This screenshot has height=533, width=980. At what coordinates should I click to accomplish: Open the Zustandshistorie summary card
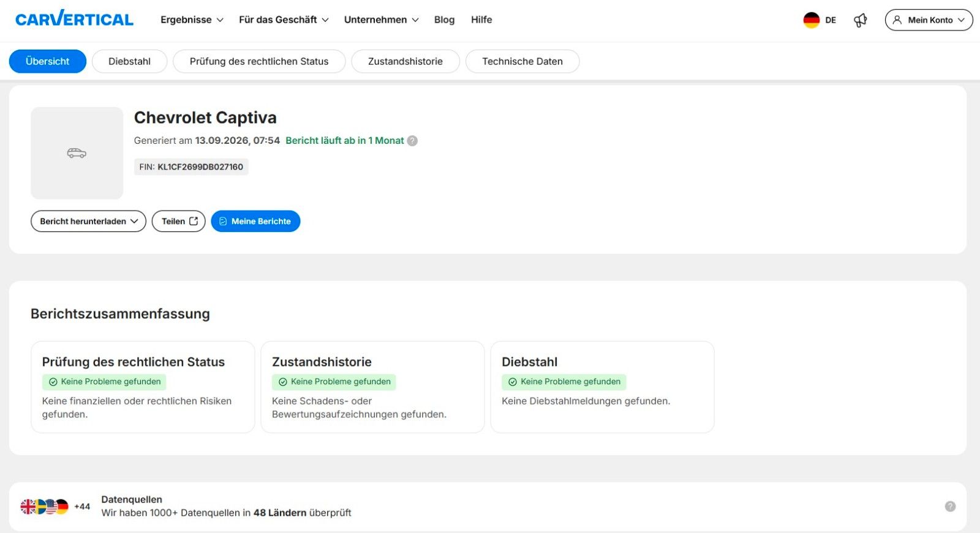pos(372,387)
